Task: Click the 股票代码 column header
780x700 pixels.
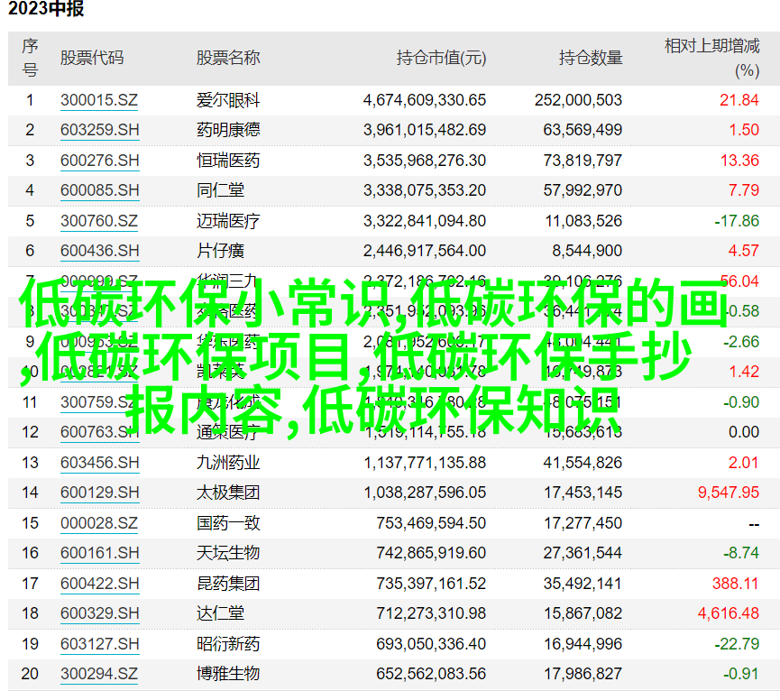Action: click(92, 59)
